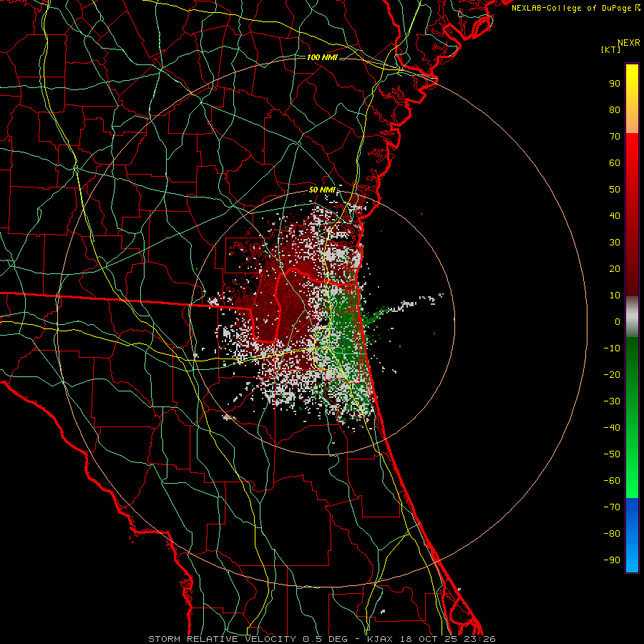Click the "-40" scale value
The height and width of the screenshot is (644, 644).
coord(612,428)
